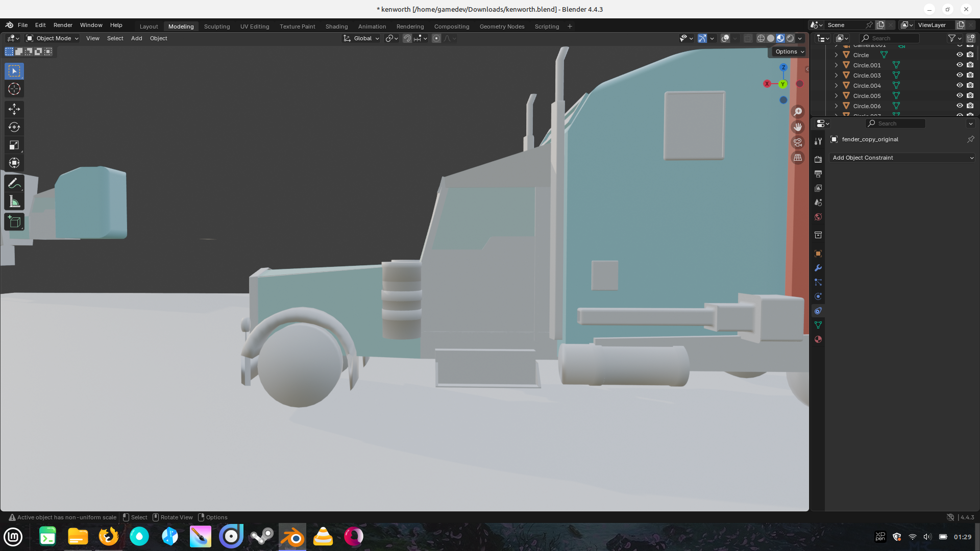Open the viewport Add menu
The height and width of the screenshot is (551, 980).
pos(136,38)
